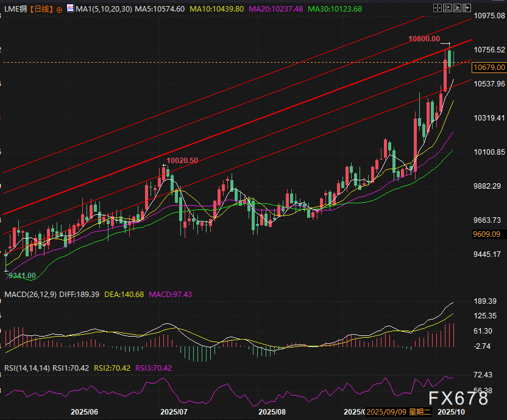Click the circled plus icon beside 日线
This screenshot has height=420, width=507.
coord(59,10)
